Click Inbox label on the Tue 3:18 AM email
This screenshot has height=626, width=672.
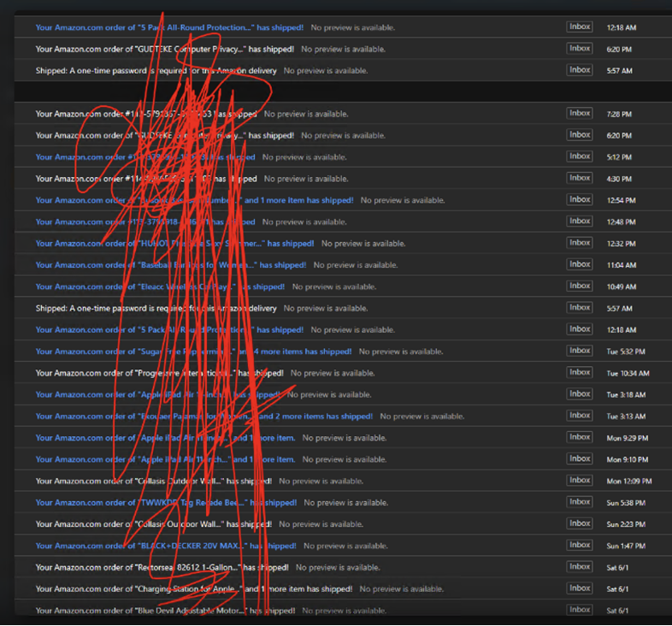coord(580,394)
